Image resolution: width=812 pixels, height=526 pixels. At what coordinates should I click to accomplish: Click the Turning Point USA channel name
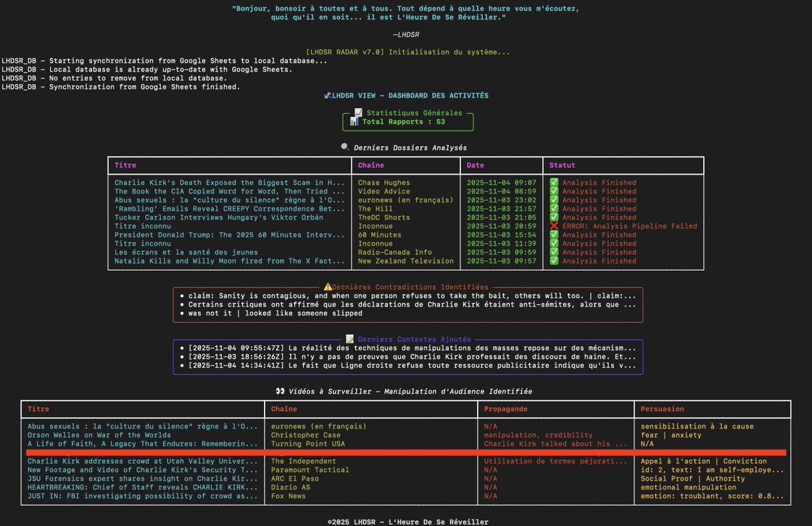coord(308,444)
